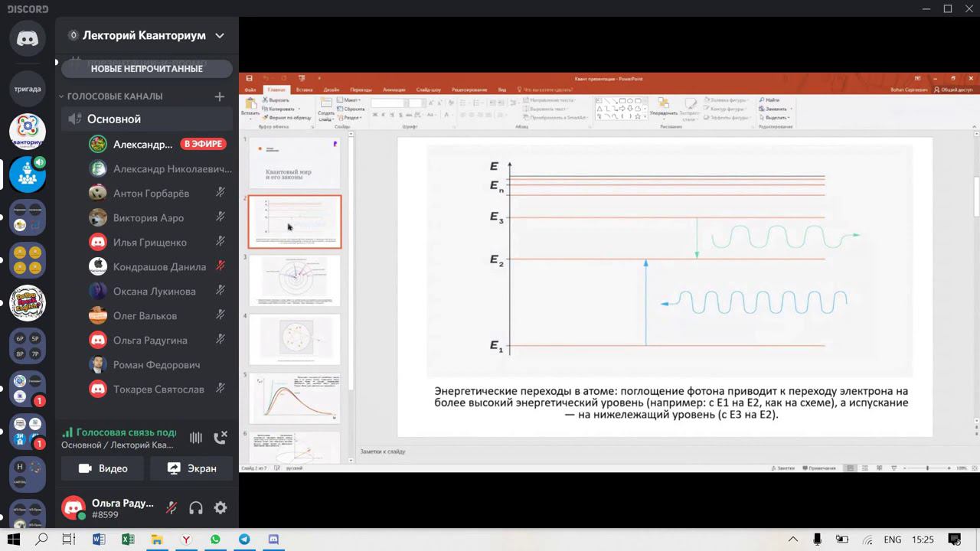Screen dimensions: 980x551
Task: Open Excel from taskbar
Action: point(128,540)
